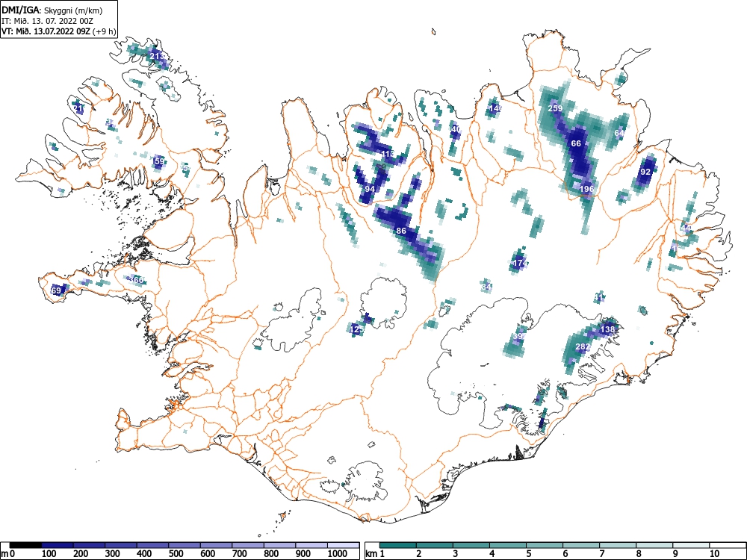The height and width of the screenshot is (560, 747).
Task: Click the 'm 0' legend label
Action: [7, 553]
